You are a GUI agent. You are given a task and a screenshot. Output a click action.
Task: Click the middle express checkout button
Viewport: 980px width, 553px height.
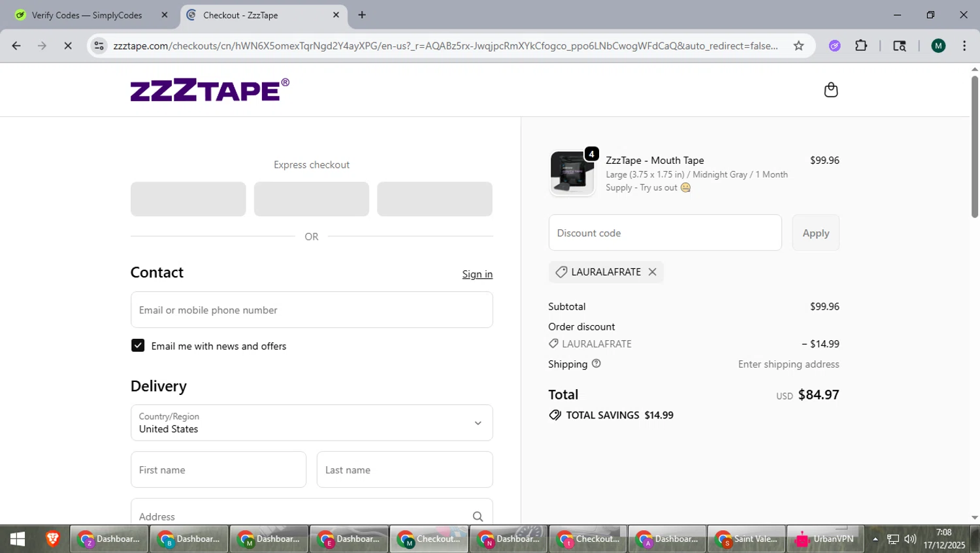312,199
